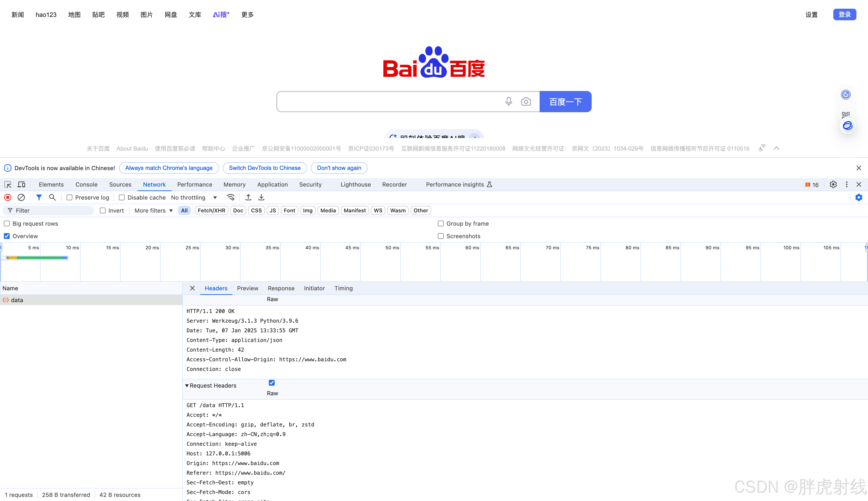
Task: Enable the Preserve log checkbox
Action: pos(69,197)
